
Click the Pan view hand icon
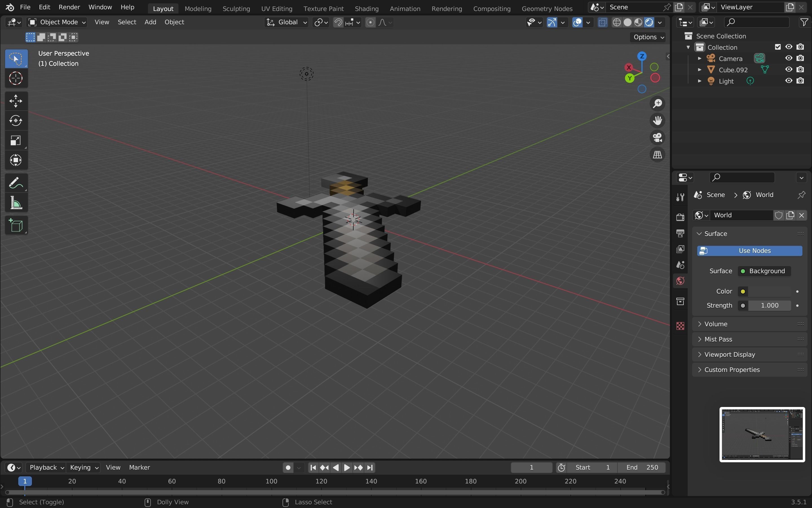tap(657, 121)
